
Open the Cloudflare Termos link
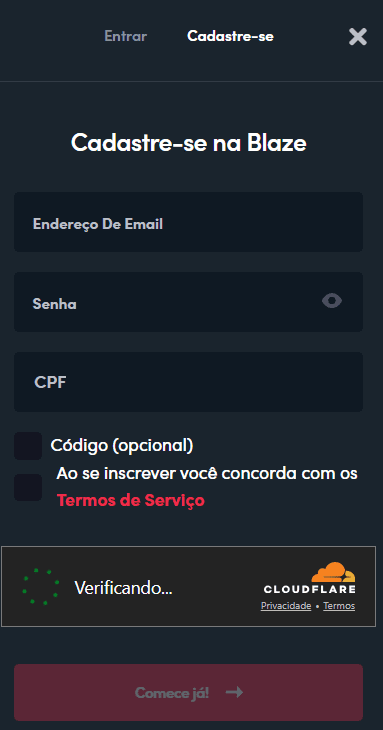[339, 606]
